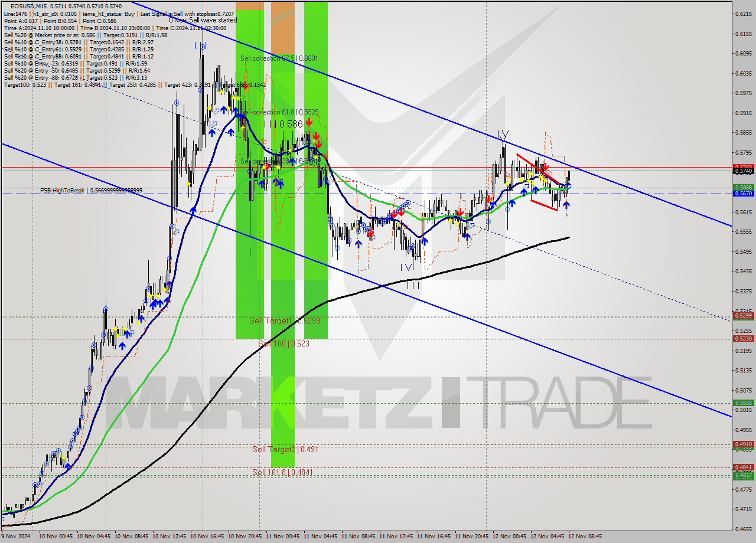This screenshot has height=543, width=756.
Task: Click the red 0.4841 price tag
Action: [743, 467]
